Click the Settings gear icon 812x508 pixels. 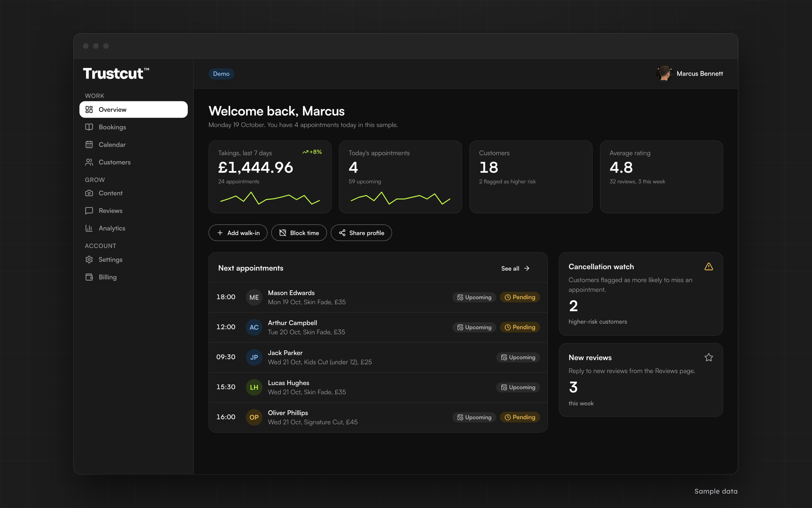[89, 260]
